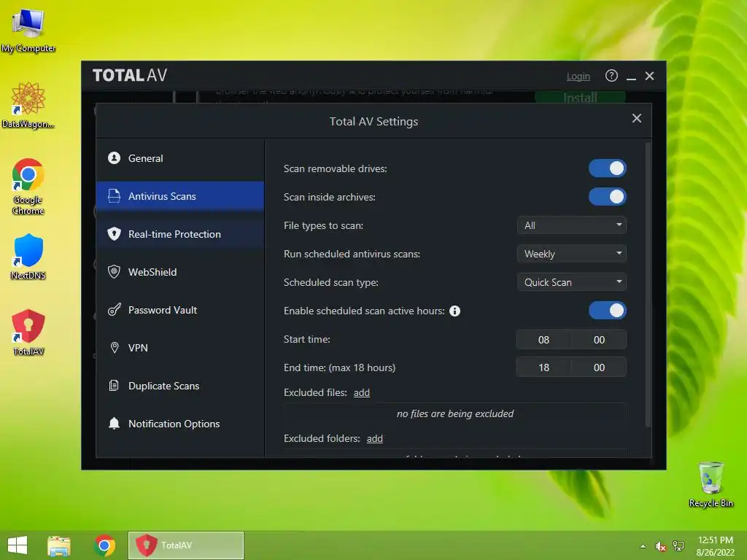Open the Windows Start menu
Screen dimensions: 747x560
18,545
